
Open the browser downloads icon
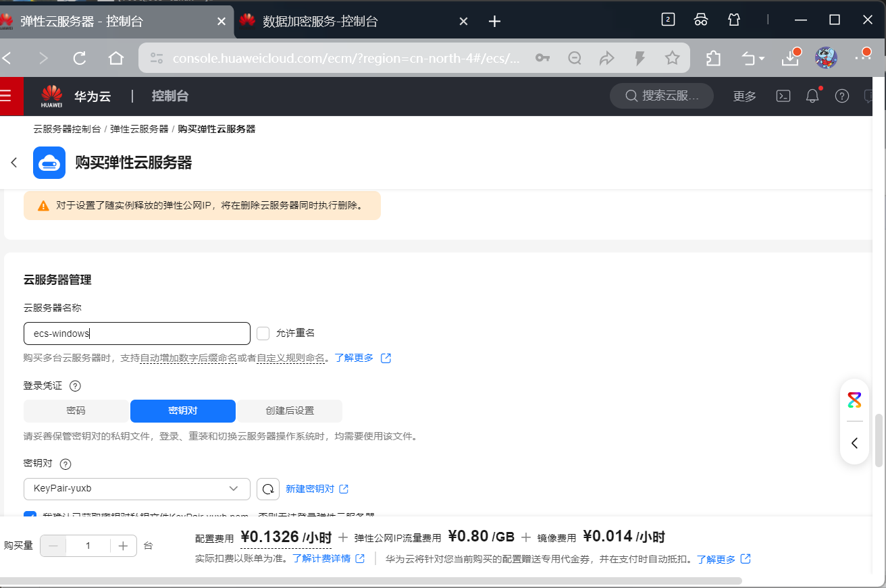pyautogui.click(x=791, y=58)
